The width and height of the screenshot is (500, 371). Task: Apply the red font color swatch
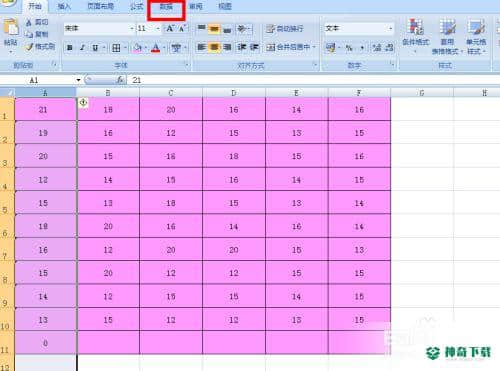click(155, 48)
